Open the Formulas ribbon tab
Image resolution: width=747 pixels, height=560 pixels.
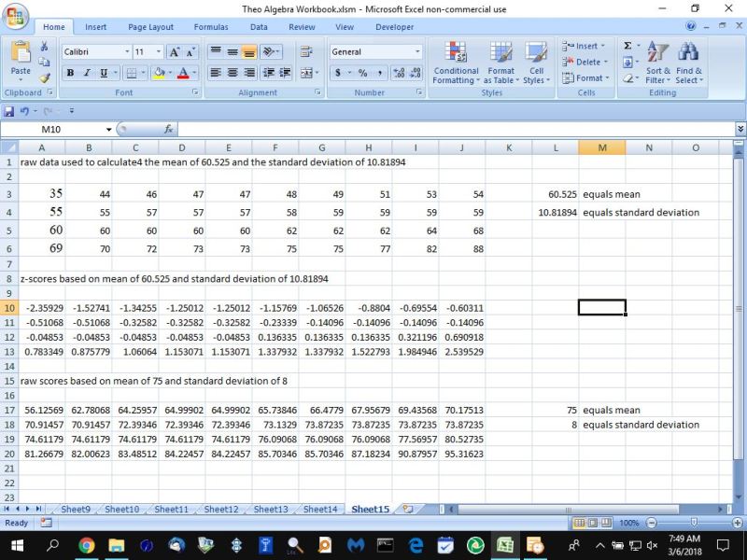click(x=211, y=27)
